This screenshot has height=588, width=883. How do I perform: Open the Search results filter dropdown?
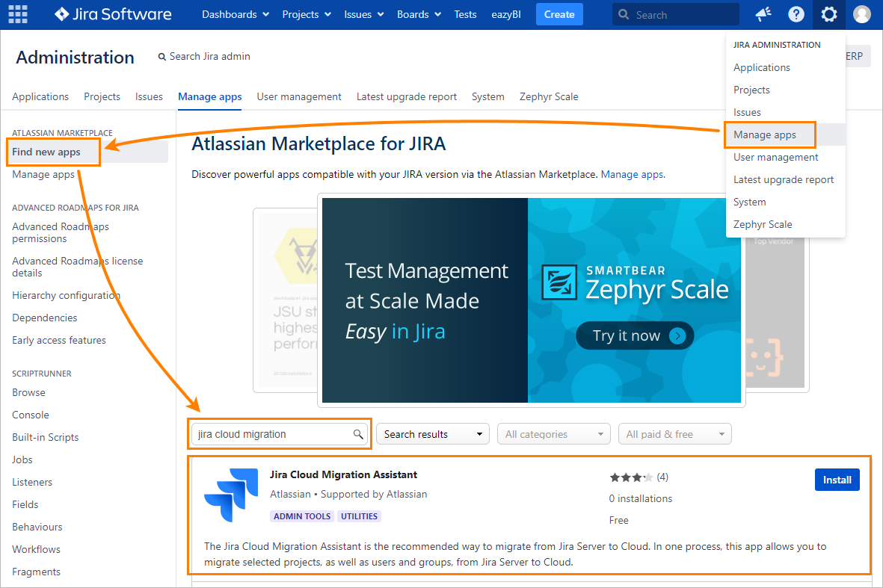click(x=432, y=434)
